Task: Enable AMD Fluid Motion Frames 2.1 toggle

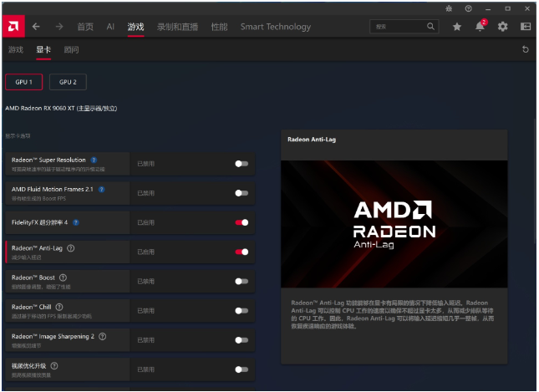Action: pos(242,193)
